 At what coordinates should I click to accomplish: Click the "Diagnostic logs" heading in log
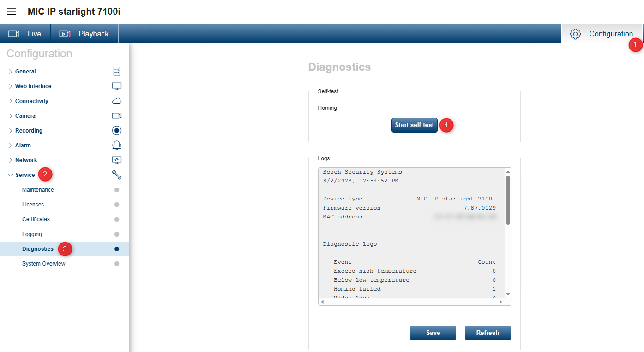(350, 244)
